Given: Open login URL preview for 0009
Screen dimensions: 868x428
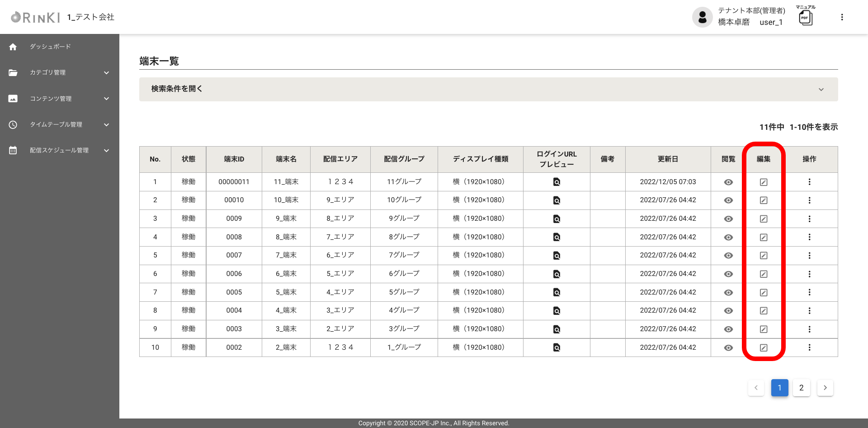Looking at the screenshot, I should click(557, 219).
